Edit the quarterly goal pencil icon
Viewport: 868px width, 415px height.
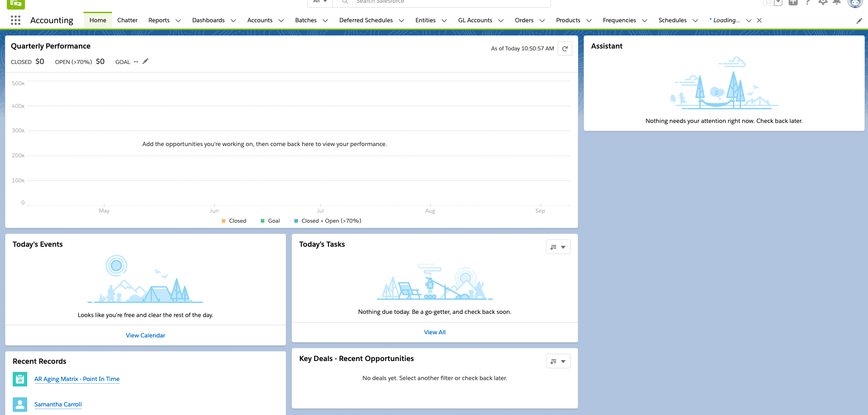[146, 61]
